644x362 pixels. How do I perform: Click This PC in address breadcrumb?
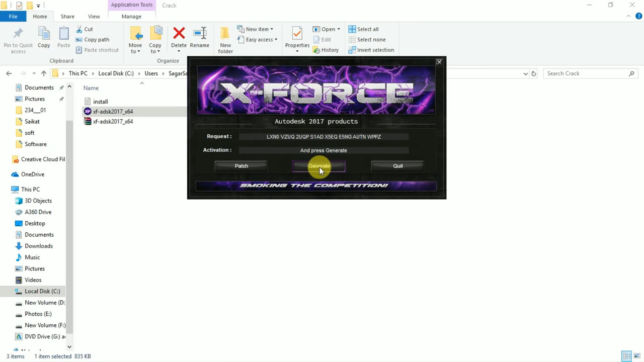(78, 73)
